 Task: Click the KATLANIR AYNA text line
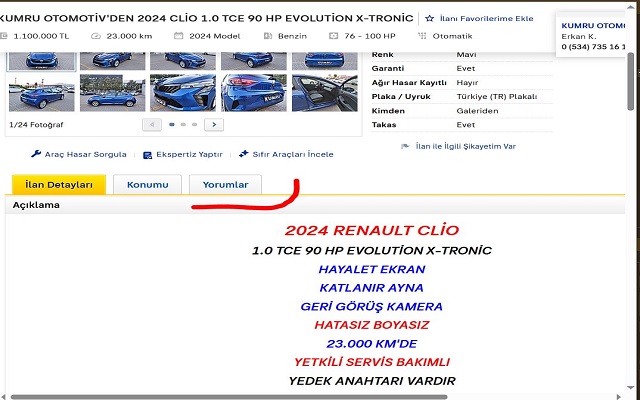[x=371, y=288]
